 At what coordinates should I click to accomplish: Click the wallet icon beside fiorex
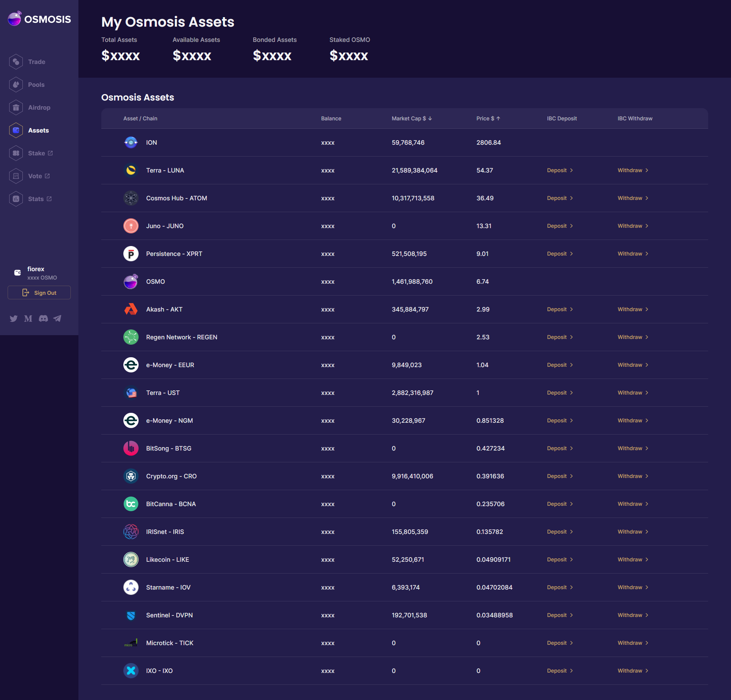18,273
